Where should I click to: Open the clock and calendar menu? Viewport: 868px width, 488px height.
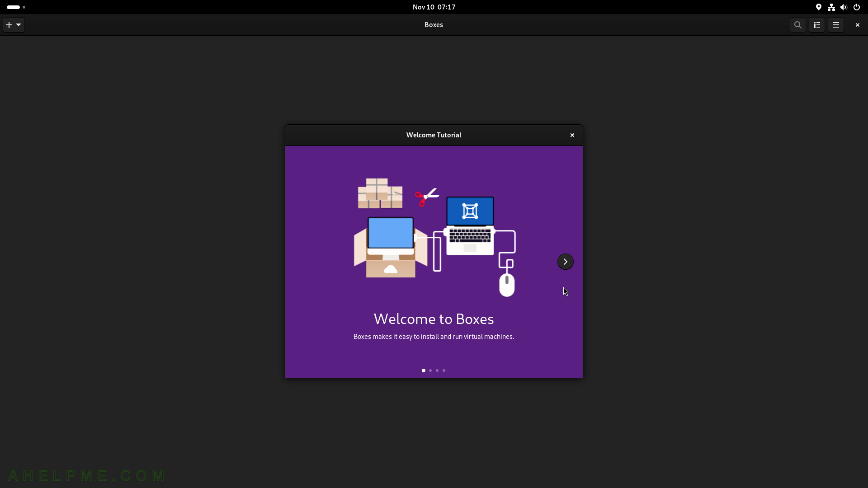click(x=434, y=7)
